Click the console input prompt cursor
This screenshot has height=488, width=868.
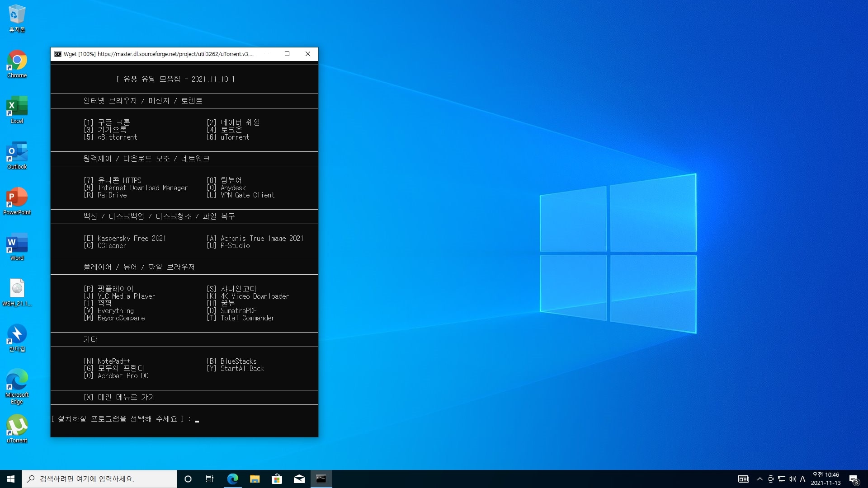tap(197, 420)
